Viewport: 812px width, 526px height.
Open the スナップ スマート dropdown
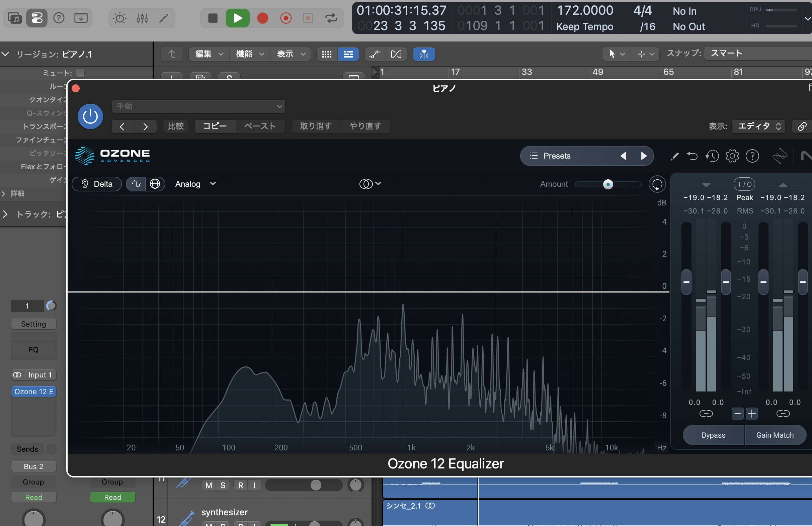pyautogui.click(x=757, y=54)
